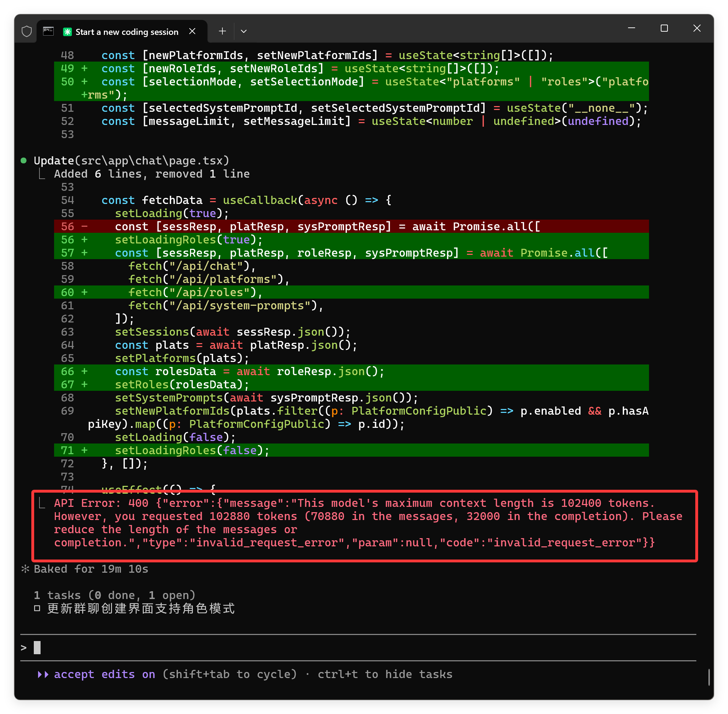Open the new tab profiles dropdown chevron
Viewport: 728px width, 714px height.
coord(244,31)
